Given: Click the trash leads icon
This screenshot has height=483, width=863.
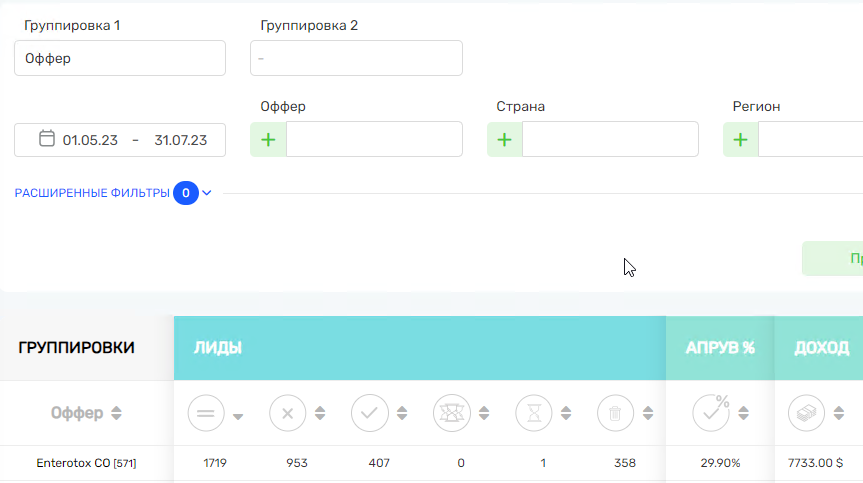Looking at the screenshot, I should coord(615,413).
